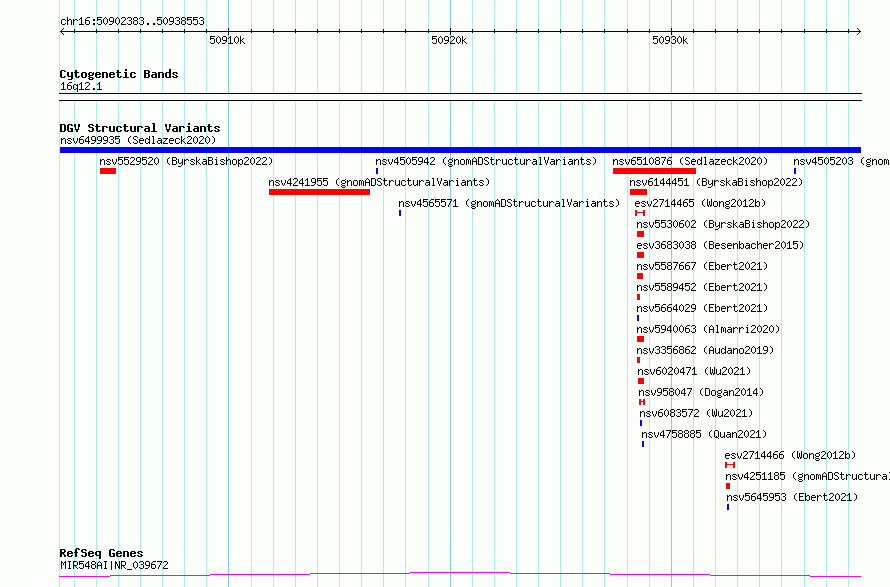This screenshot has width=890, height=587.
Task: Click the nsv5664029 (Ebert2021) label
Action: click(702, 308)
